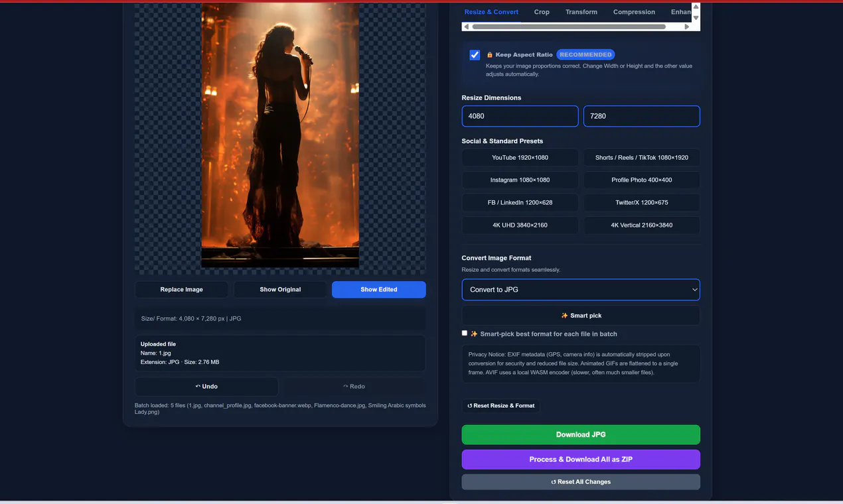Click the lock icon beside Keep Aspect Ratio
The height and width of the screenshot is (504, 843).
click(x=490, y=55)
